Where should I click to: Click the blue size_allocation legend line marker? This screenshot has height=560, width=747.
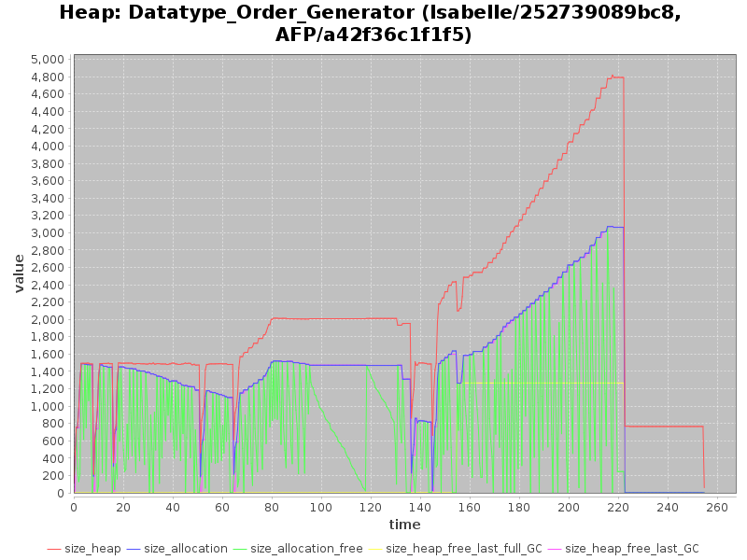(x=134, y=549)
